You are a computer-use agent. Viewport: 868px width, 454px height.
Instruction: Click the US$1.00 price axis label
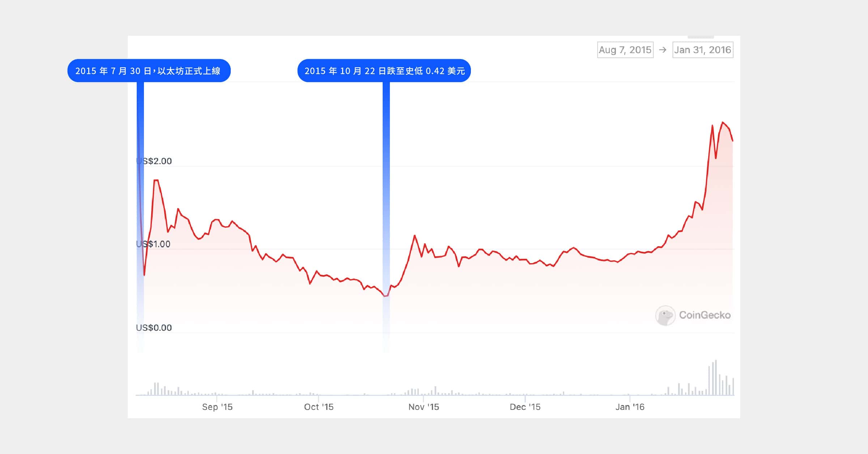(153, 244)
